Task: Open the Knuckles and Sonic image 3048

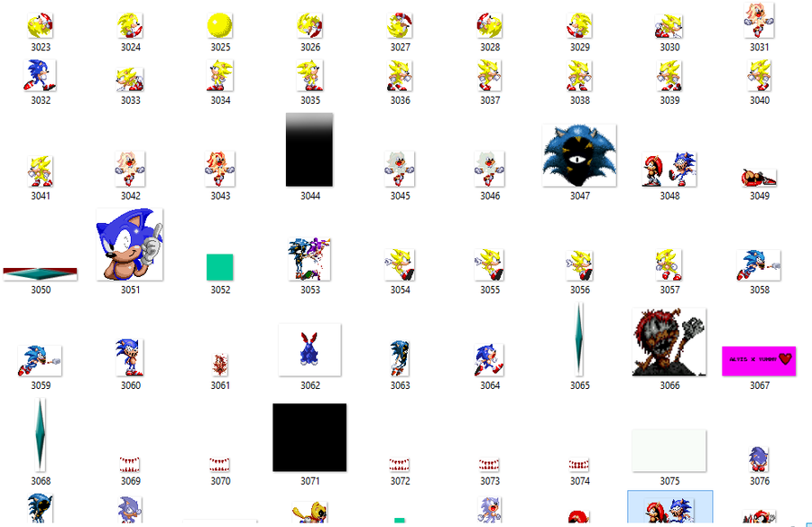Action: pyautogui.click(x=669, y=170)
